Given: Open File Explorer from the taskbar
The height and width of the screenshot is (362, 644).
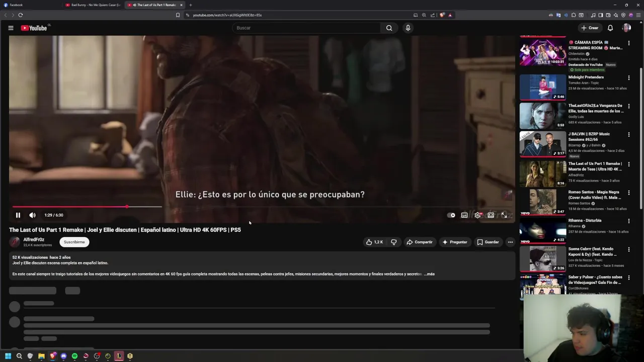Looking at the screenshot, I should [41, 356].
